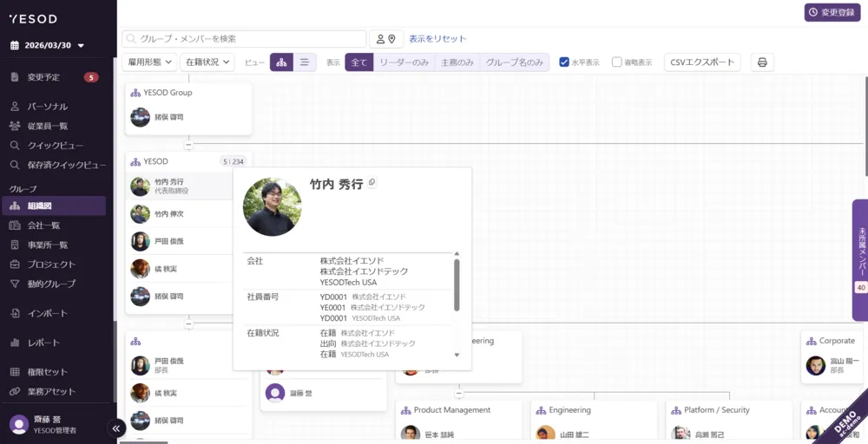This screenshot has height=444, width=868.
Task: Click the CSVエクスポート button
Action: coord(702,62)
